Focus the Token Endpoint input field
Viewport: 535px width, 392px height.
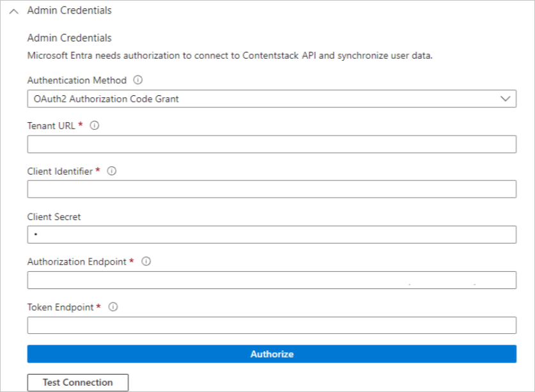pos(271,325)
